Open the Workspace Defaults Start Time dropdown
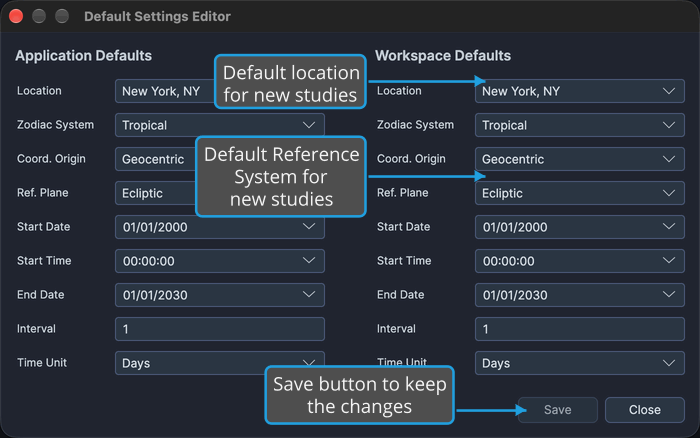Image resolution: width=700 pixels, height=438 pixels. [x=579, y=261]
